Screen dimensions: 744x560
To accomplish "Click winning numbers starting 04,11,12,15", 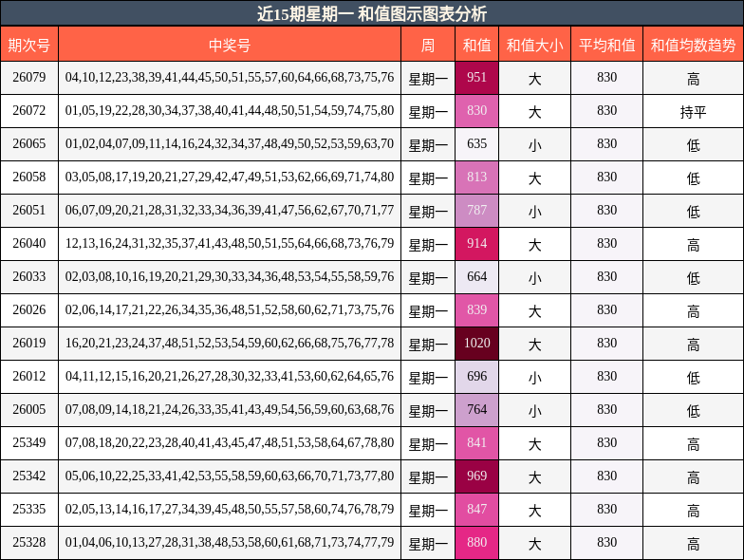I will (230, 376).
